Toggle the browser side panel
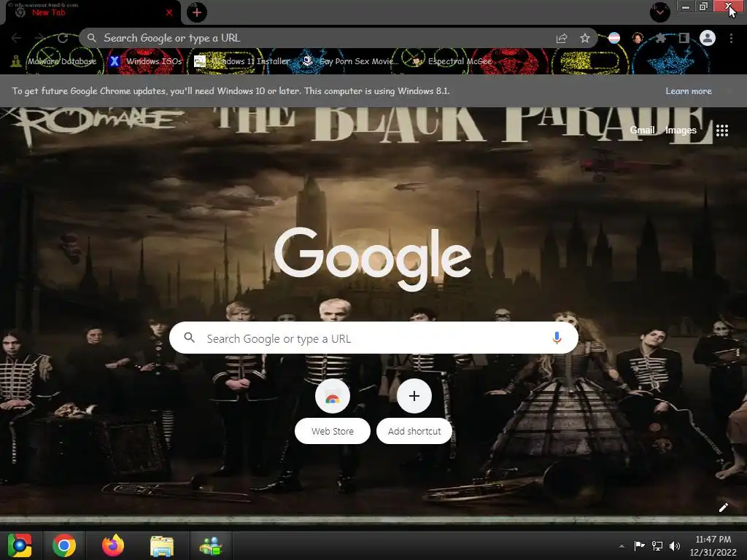 click(x=684, y=38)
